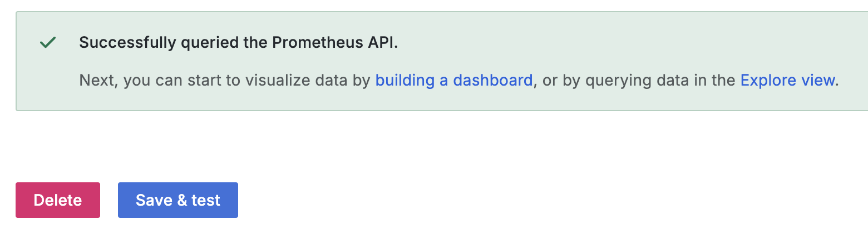This screenshot has width=868, height=229.
Task: Test the data source with Save & test
Action: click(x=178, y=200)
